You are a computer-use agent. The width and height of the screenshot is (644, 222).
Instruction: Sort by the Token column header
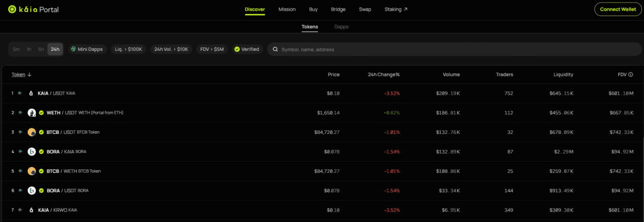(19, 75)
